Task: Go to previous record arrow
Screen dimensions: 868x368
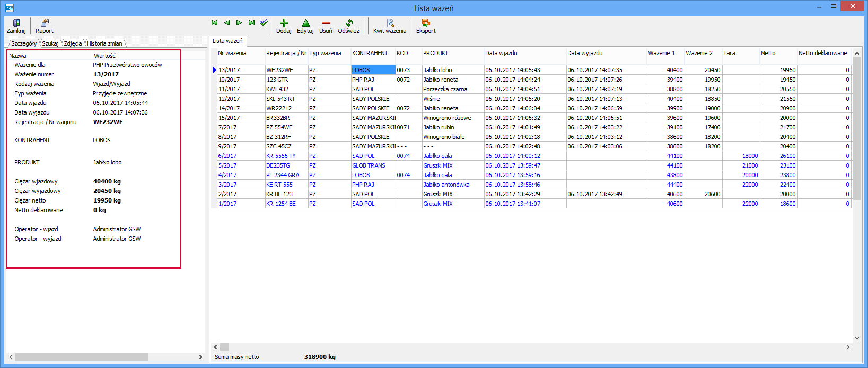Action: point(227,23)
